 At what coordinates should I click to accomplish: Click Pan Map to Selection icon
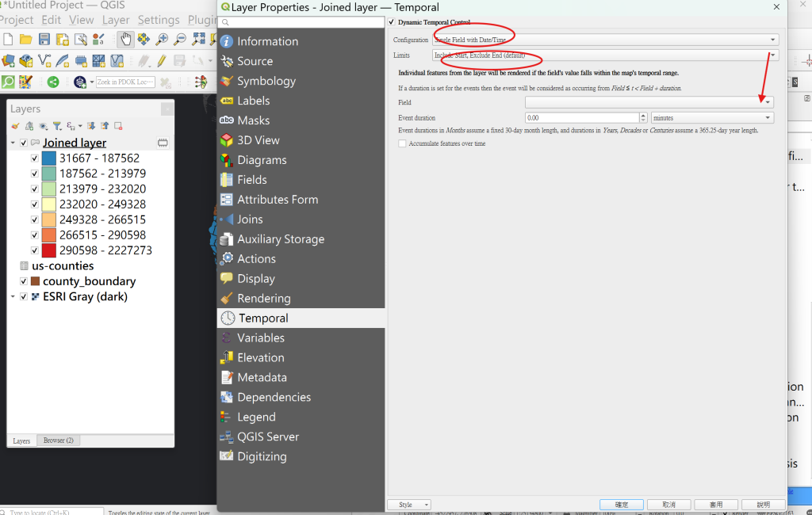point(144,40)
